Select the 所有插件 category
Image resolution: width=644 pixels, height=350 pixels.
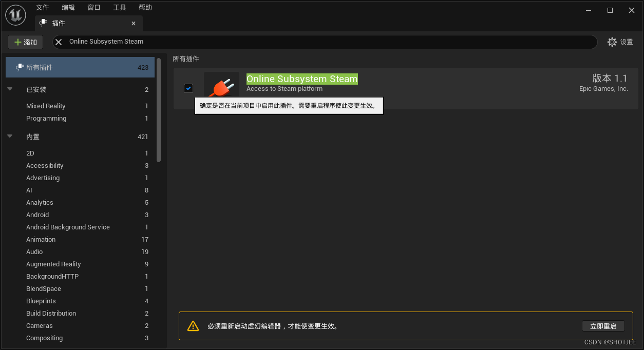point(80,67)
